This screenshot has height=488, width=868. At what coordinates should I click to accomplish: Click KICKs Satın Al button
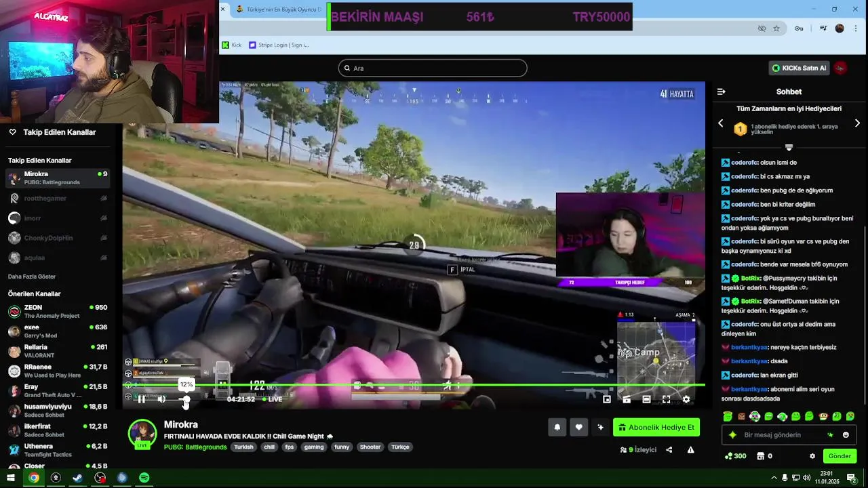click(800, 68)
